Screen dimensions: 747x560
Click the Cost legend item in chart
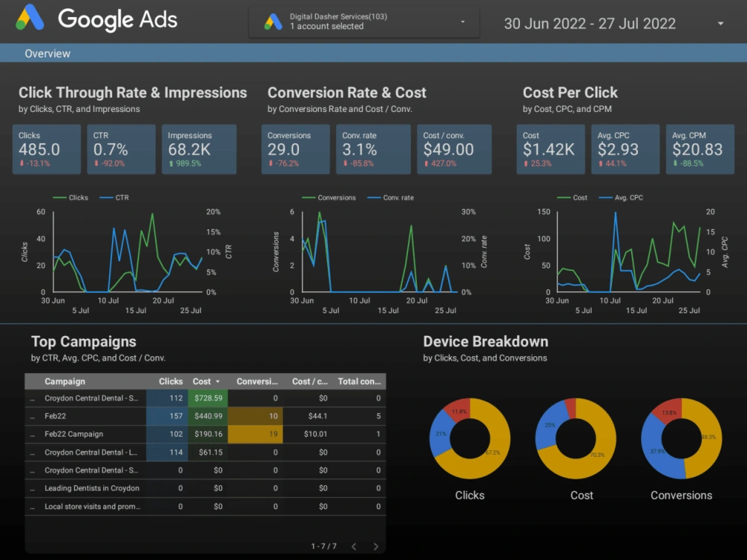[x=572, y=198]
